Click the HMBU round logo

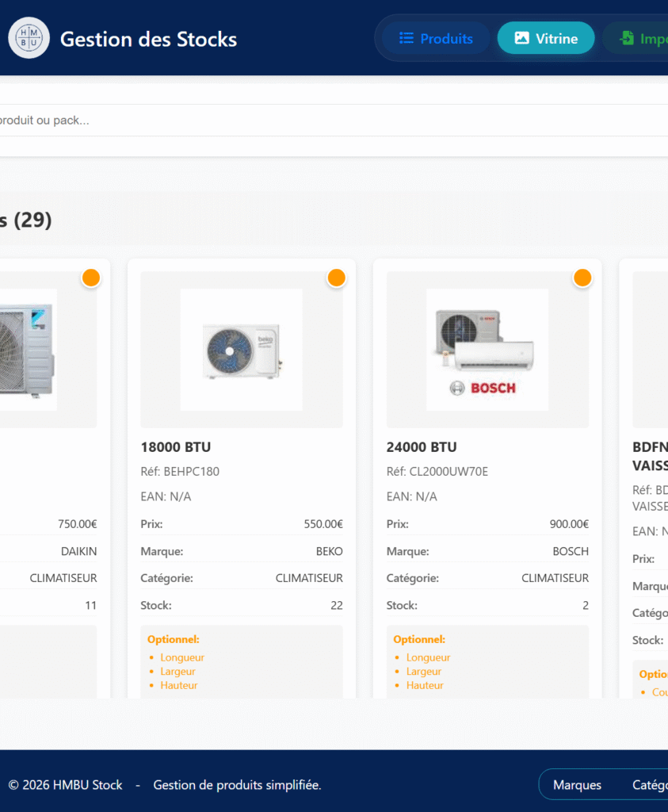point(29,38)
